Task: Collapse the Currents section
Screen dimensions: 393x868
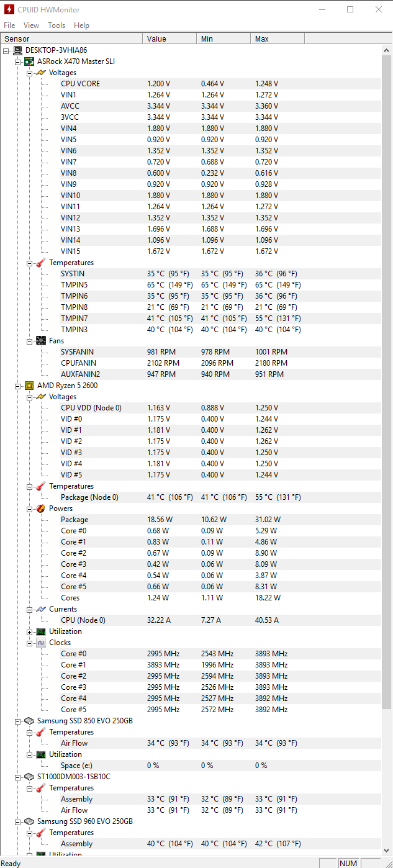Action: pos(29,609)
